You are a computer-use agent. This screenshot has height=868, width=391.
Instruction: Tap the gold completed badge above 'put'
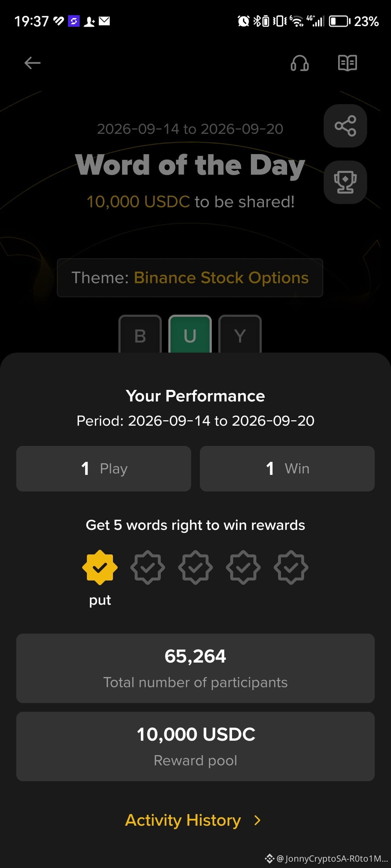click(100, 567)
